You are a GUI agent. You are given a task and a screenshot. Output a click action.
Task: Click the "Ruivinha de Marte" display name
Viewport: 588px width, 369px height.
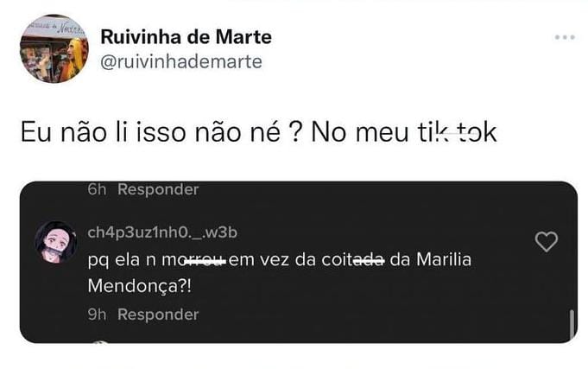[x=186, y=37]
